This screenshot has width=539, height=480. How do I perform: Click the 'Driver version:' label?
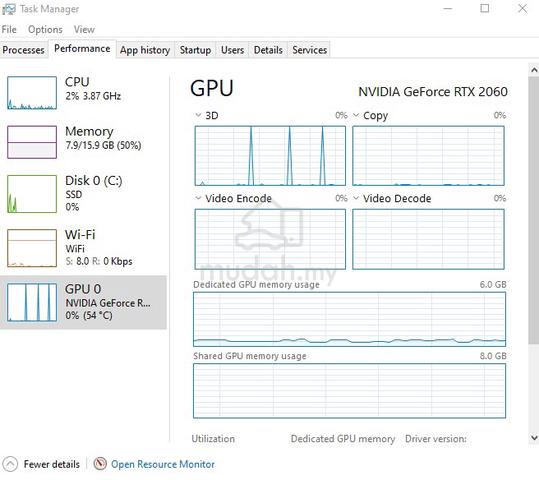436,439
